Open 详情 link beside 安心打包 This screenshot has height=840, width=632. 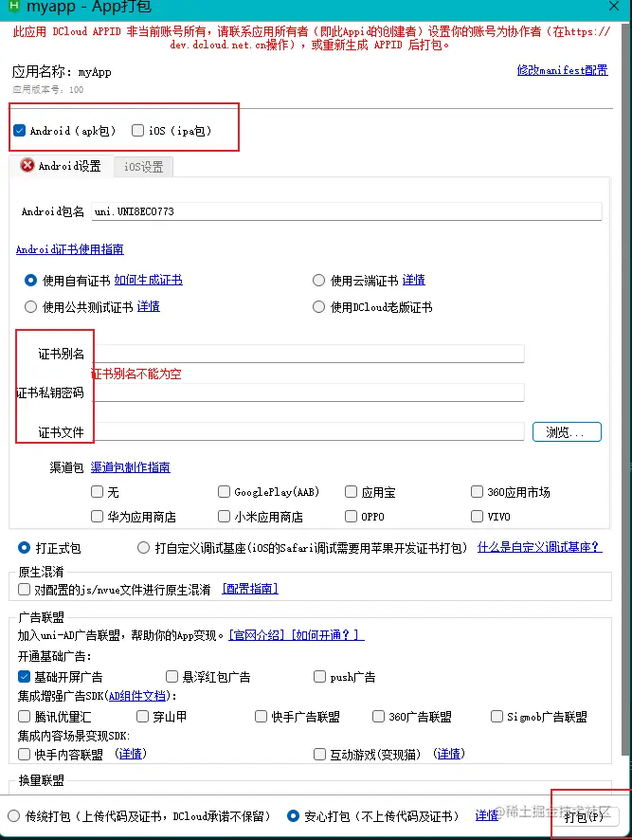486,816
